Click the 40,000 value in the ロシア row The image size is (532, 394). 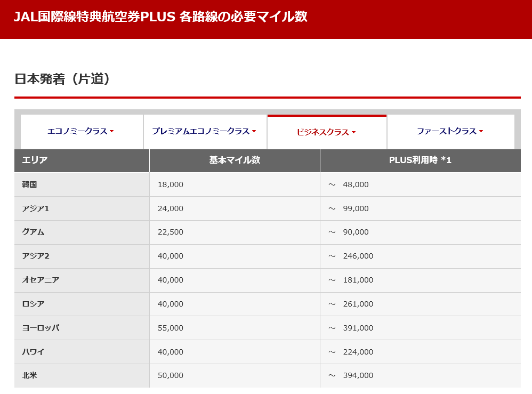[171, 304]
